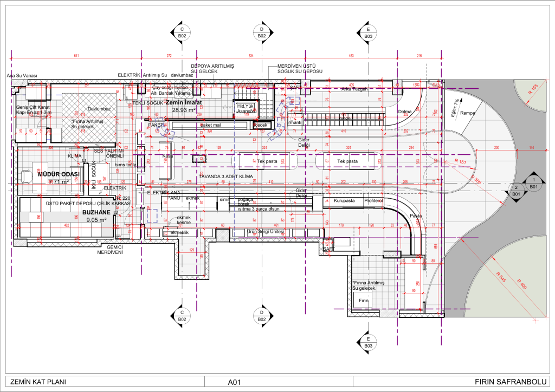Screen dimensions: 555x392
Task: Select the Kurupasta counter label
Action: point(344,200)
